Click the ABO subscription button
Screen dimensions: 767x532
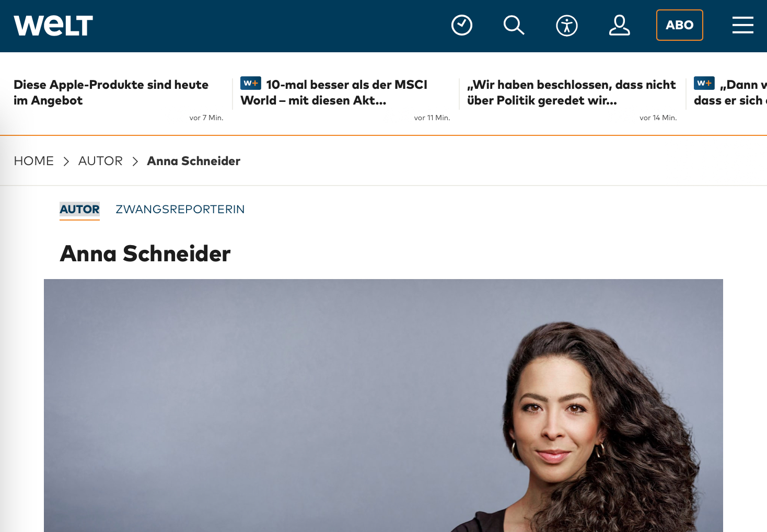(x=680, y=25)
